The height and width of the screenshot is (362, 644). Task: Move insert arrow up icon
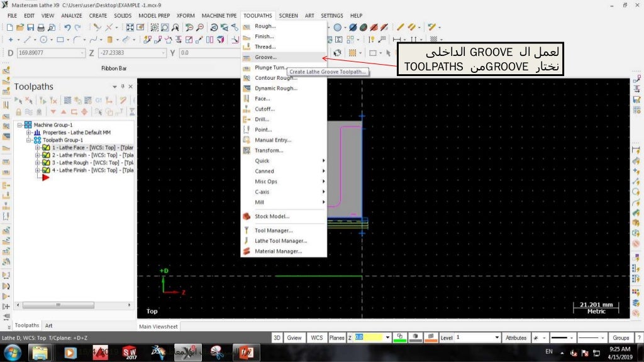click(64, 112)
